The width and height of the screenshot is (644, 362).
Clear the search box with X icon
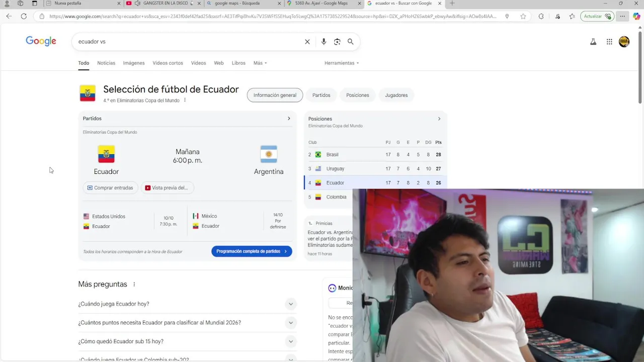[307, 42]
